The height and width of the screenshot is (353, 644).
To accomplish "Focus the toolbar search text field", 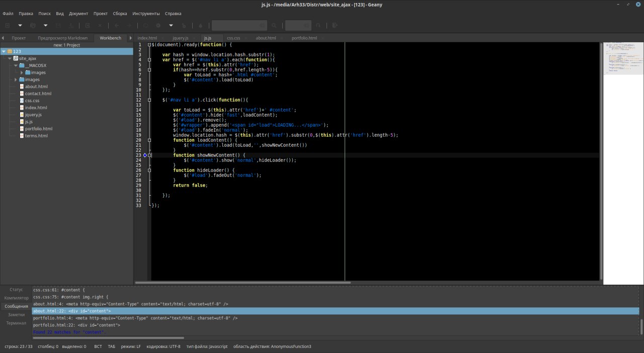I will click(x=239, y=25).
